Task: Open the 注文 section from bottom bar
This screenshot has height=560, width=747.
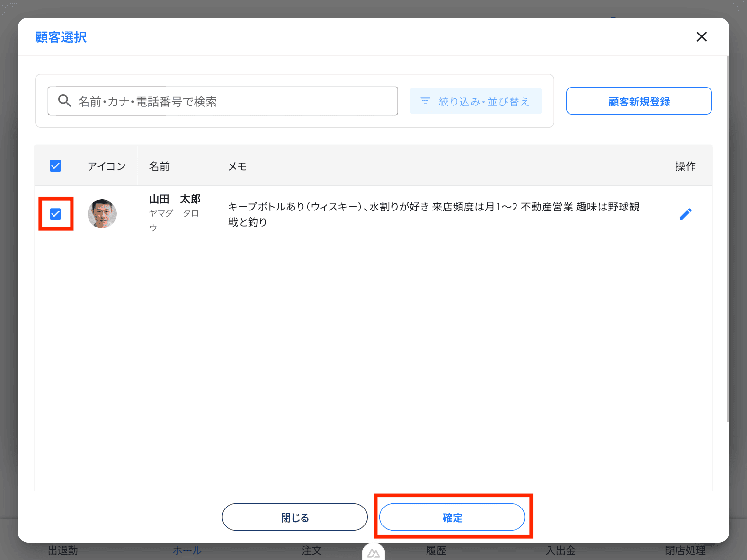Action: (311, 550)
